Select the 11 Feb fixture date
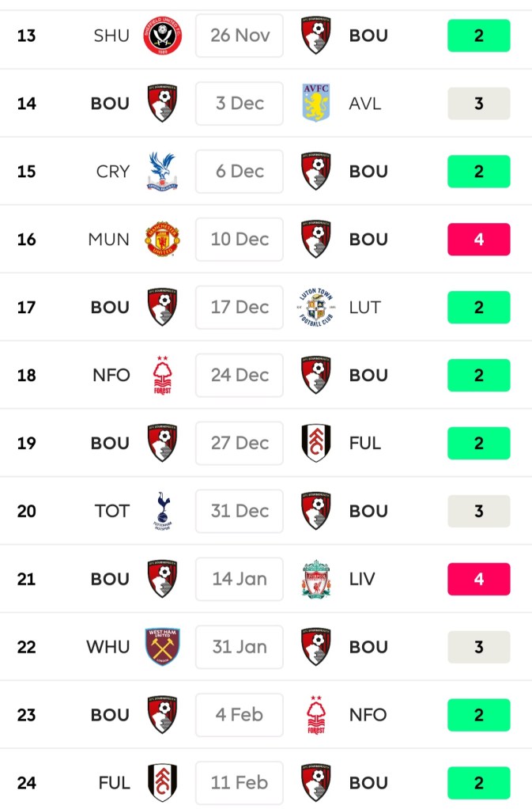 tap(240, 784)
